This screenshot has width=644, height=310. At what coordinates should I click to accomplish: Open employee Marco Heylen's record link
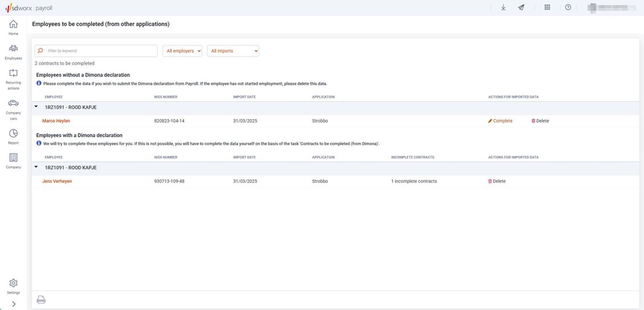coord(56,121)
